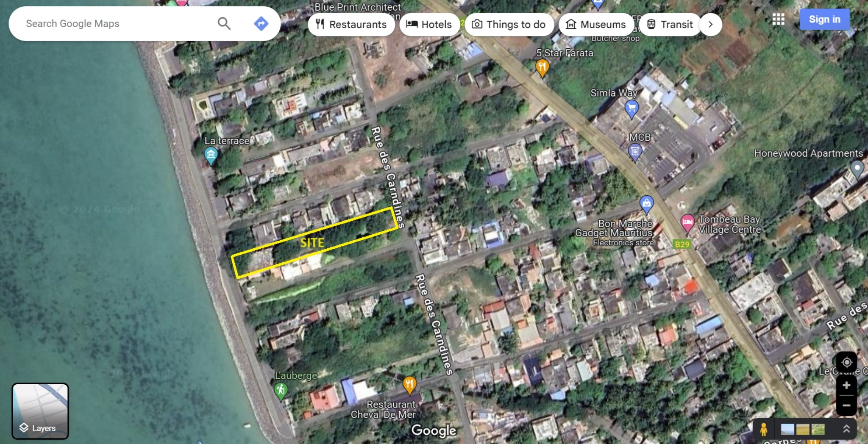
Task: Open the yellow field imagery thumbnail
Action: (803, 429)
